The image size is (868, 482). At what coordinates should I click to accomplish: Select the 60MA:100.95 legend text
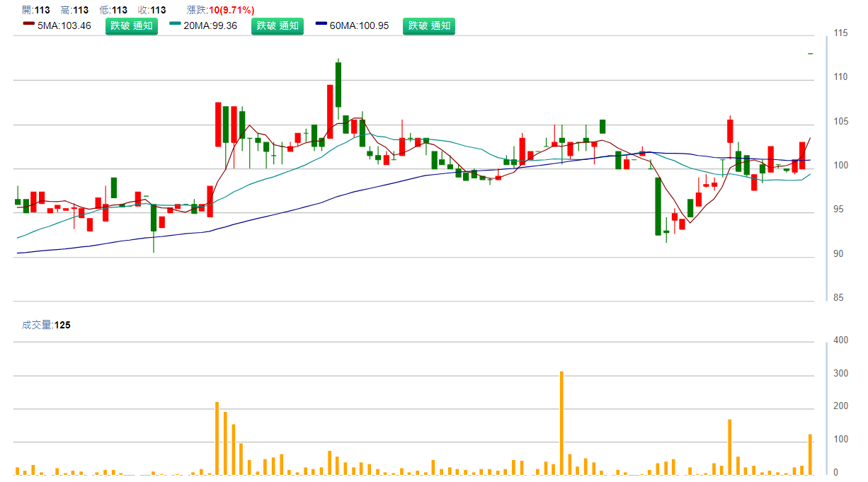coord(360,25)
